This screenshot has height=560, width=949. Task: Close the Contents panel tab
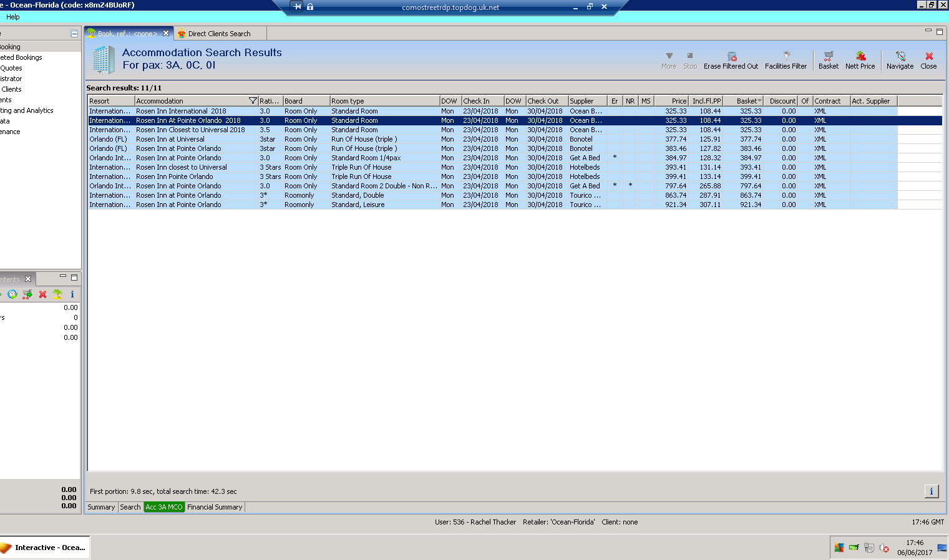pyautogui.click(x=28, y=279)
